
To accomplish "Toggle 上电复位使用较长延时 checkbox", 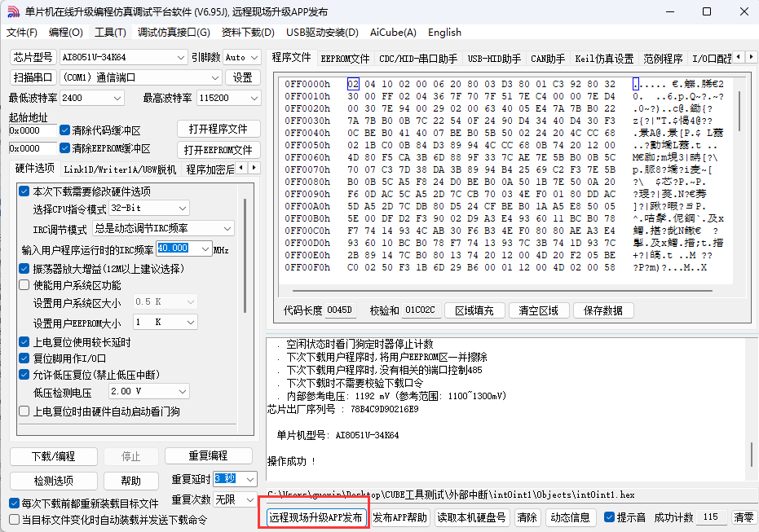I will 24,342.
